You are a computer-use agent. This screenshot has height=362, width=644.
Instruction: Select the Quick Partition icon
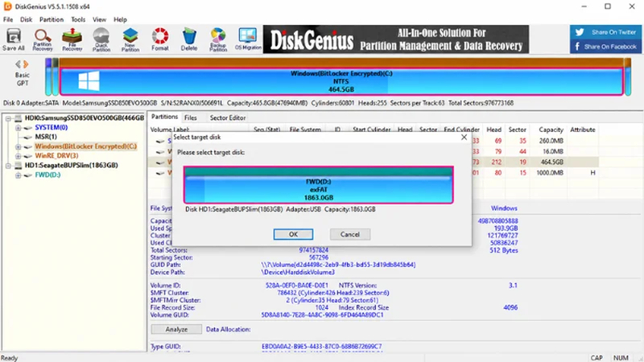click(101, 39)
